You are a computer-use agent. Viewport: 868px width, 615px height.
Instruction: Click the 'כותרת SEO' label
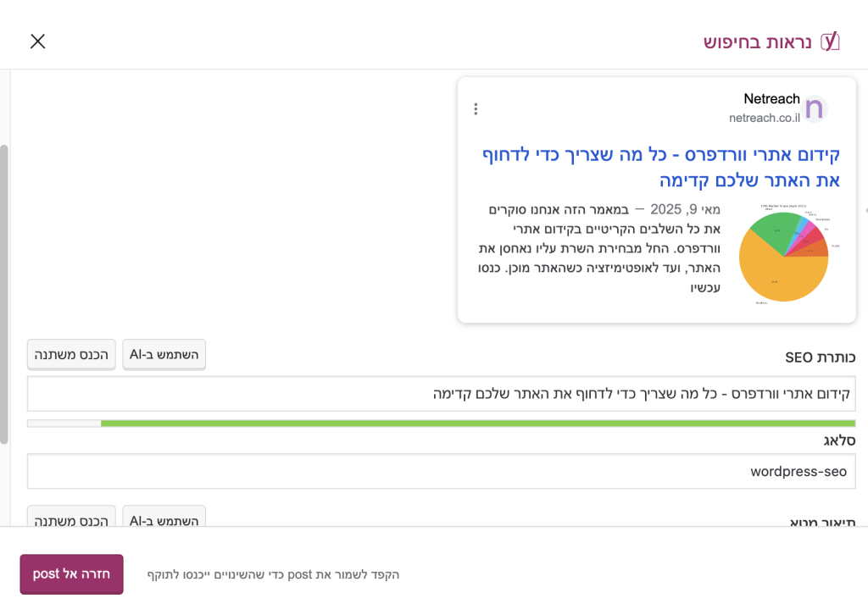coord(820,357)
